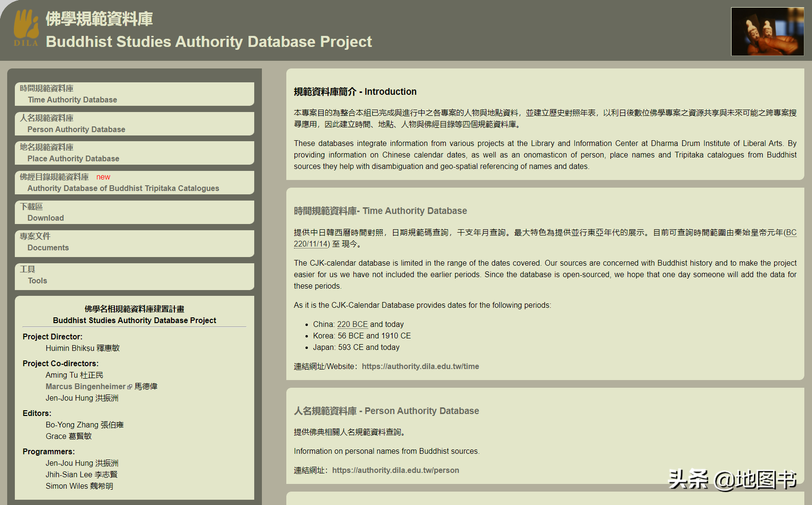Click the DILA hand logo icon
This screenshot has height=505, width=812.
click(26, 28)
